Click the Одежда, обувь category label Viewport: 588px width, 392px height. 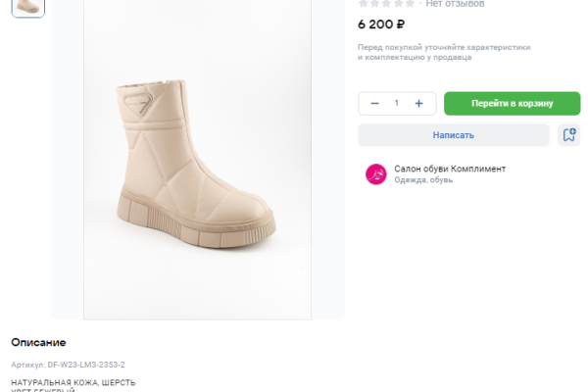click(423, 180)
